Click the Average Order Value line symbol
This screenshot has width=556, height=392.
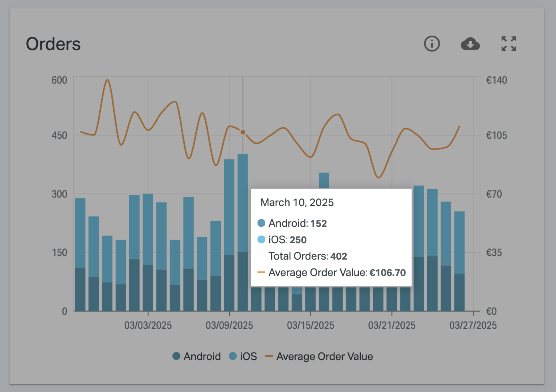click(269, 356)
